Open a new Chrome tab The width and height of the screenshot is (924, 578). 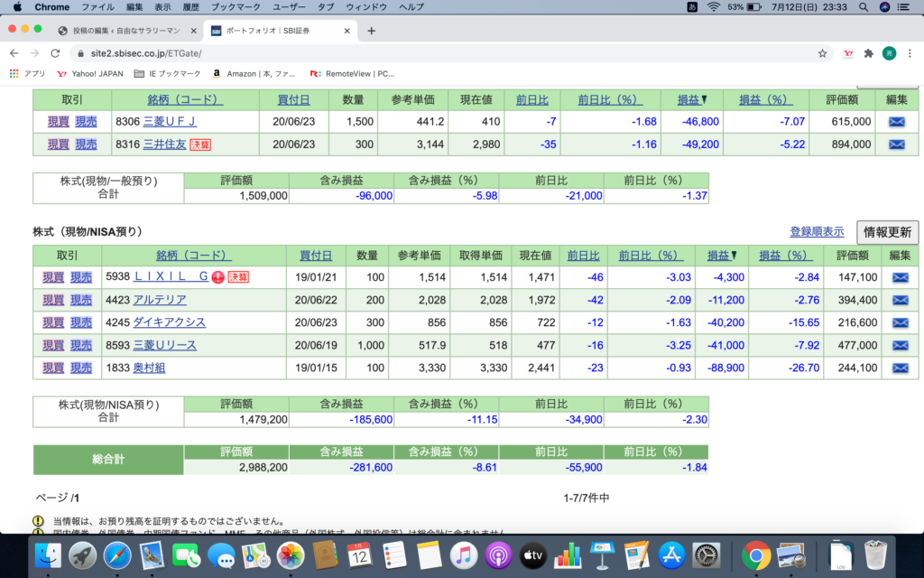coord(371,31)
